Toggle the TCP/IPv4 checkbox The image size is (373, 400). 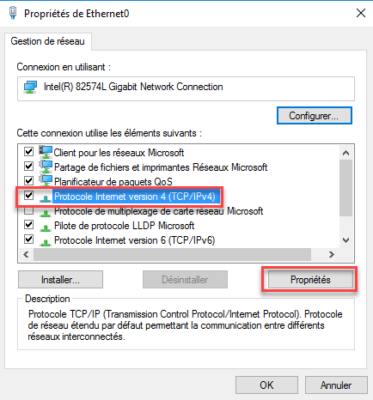click(x=29, y=195)
